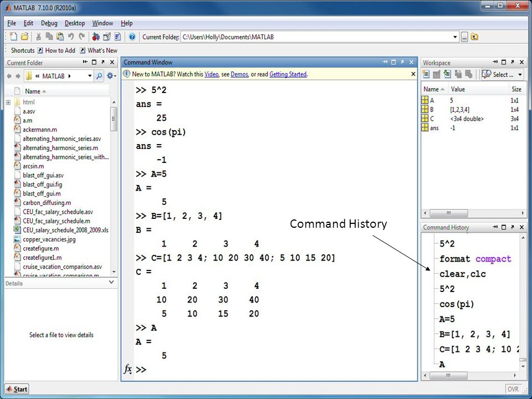
Task: Click the Value column header in Workspace
Action: click(458, 89)
